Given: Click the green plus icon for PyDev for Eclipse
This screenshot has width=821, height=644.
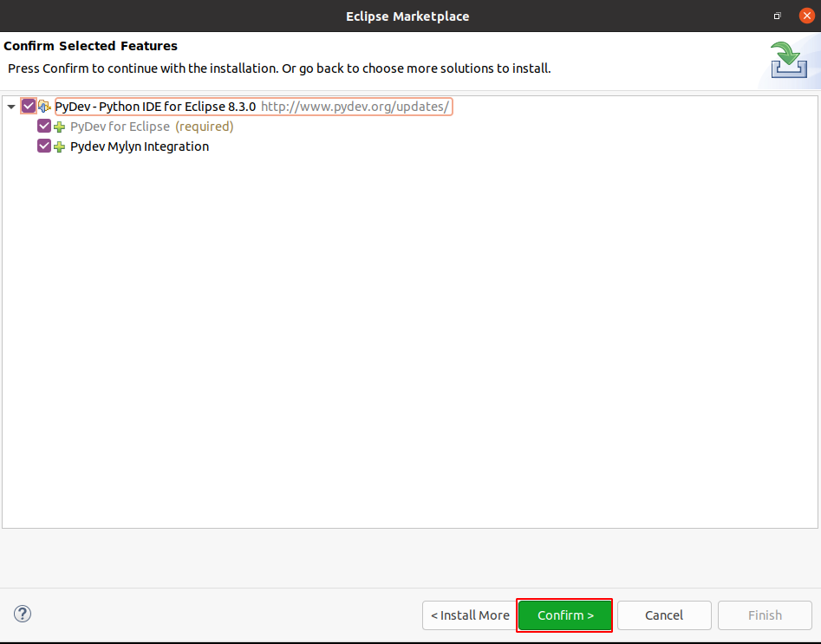Looking at the screenshot, I should [60, 127].
